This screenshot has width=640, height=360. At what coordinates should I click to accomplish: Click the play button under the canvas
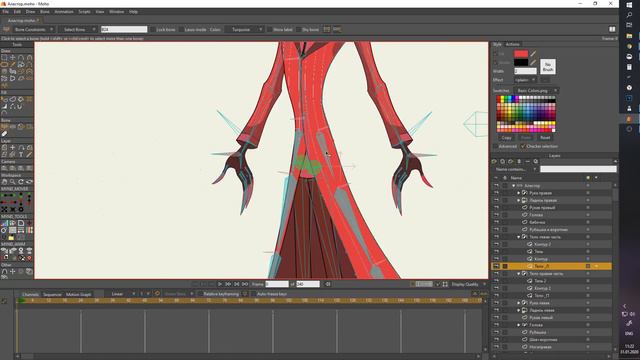[x=220, y=284]
